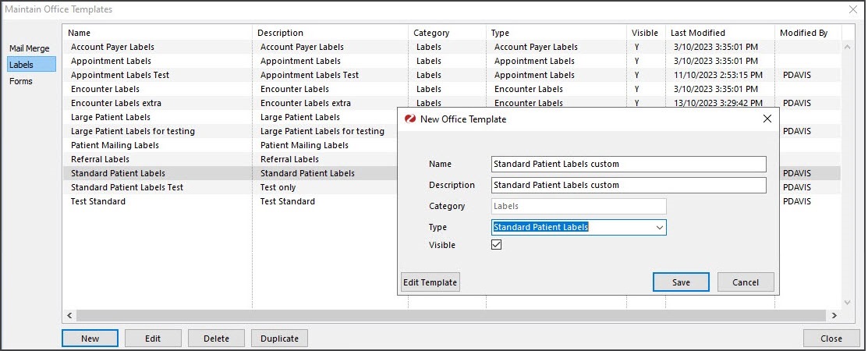Close the Maintain Office Templates window
The height and width of the screenshot is (351, 868).
tap(852, 9)
